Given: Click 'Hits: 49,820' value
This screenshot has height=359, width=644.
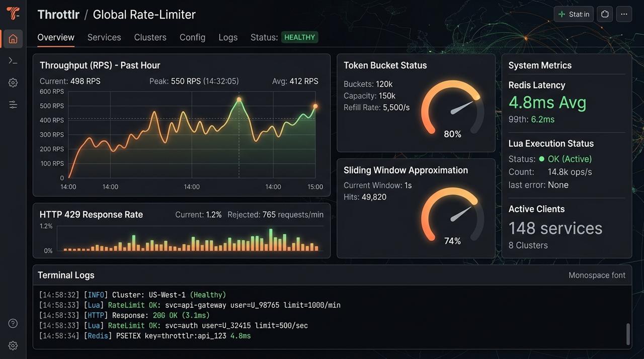Looking at the screenshot, I should [365, 197].
